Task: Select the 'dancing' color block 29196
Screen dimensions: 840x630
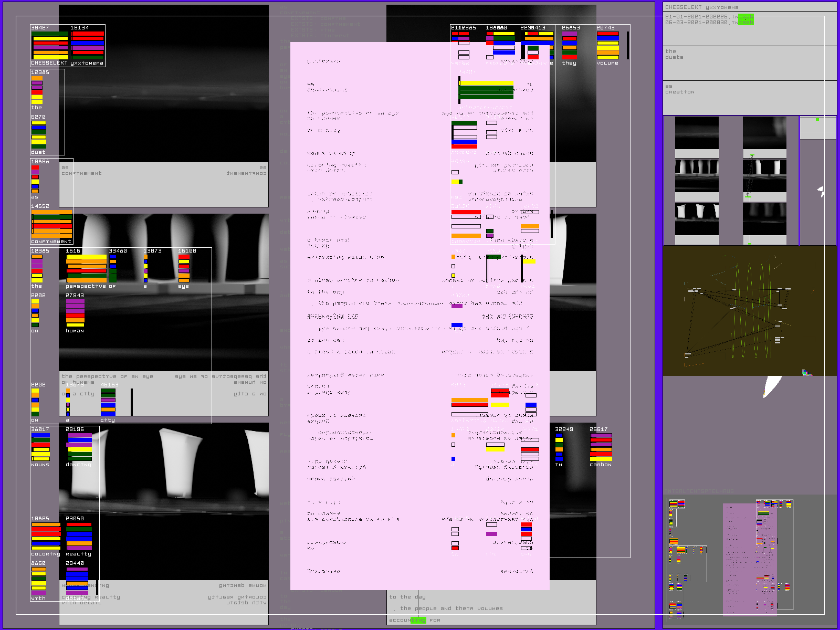Action: pyautogui.click(x=79, y=447)
